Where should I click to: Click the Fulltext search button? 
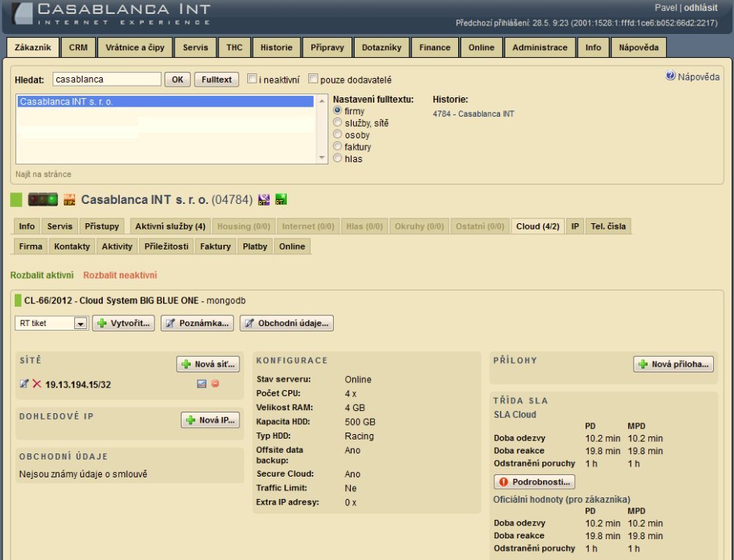point(216,80)
